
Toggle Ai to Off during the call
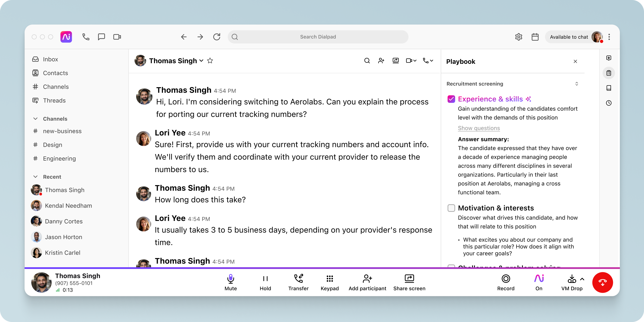(539, 282)
